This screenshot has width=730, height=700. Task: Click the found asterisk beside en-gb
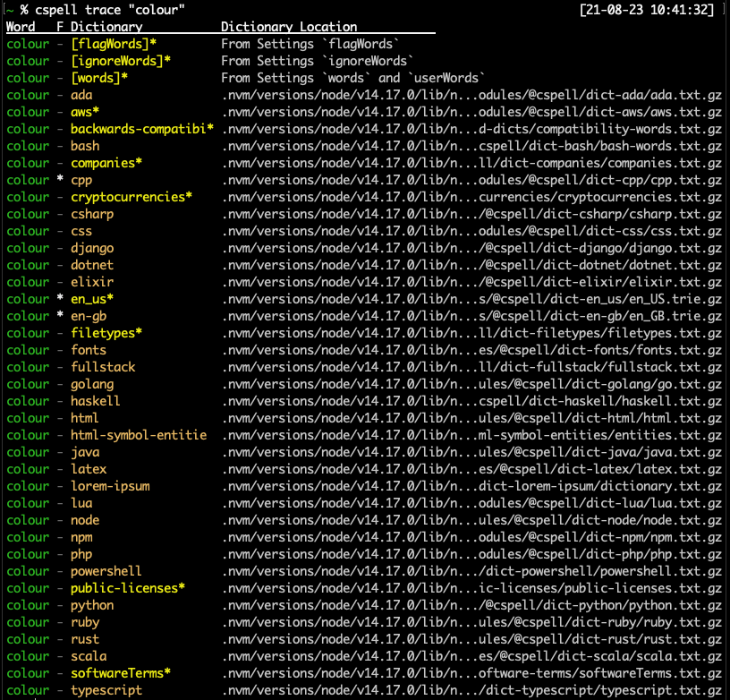60,315
